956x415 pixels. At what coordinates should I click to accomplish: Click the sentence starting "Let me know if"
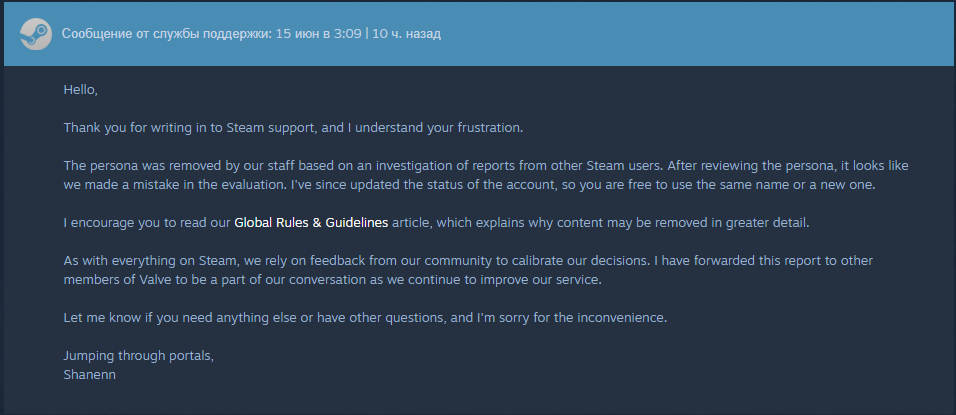point(366,318)
